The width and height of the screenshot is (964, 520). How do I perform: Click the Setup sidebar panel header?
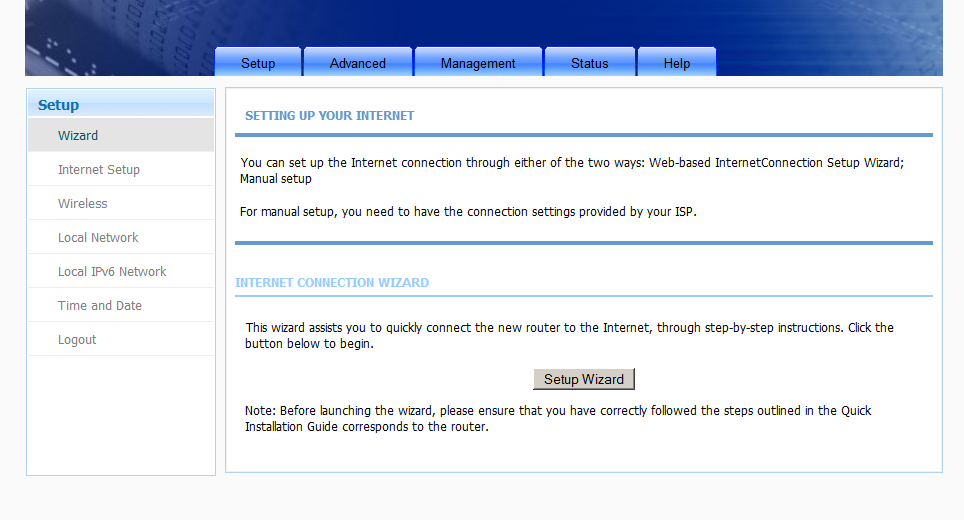[120, 104]
